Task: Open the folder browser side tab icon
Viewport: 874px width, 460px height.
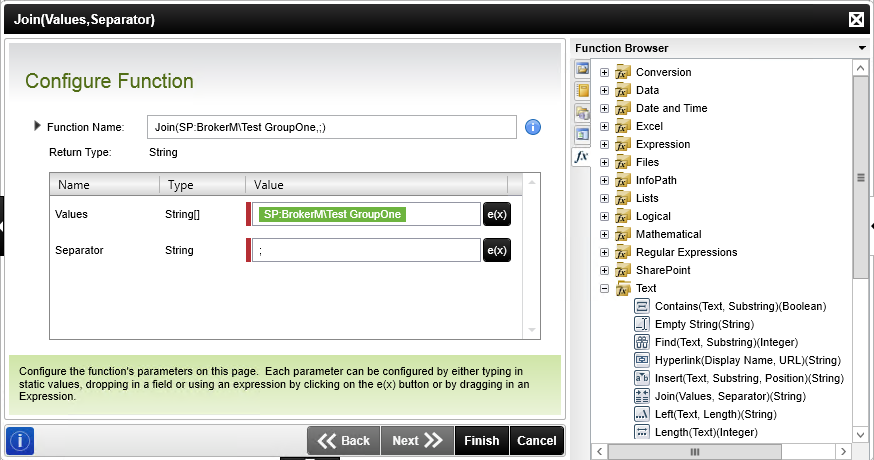Action: (x=582, y=69)
